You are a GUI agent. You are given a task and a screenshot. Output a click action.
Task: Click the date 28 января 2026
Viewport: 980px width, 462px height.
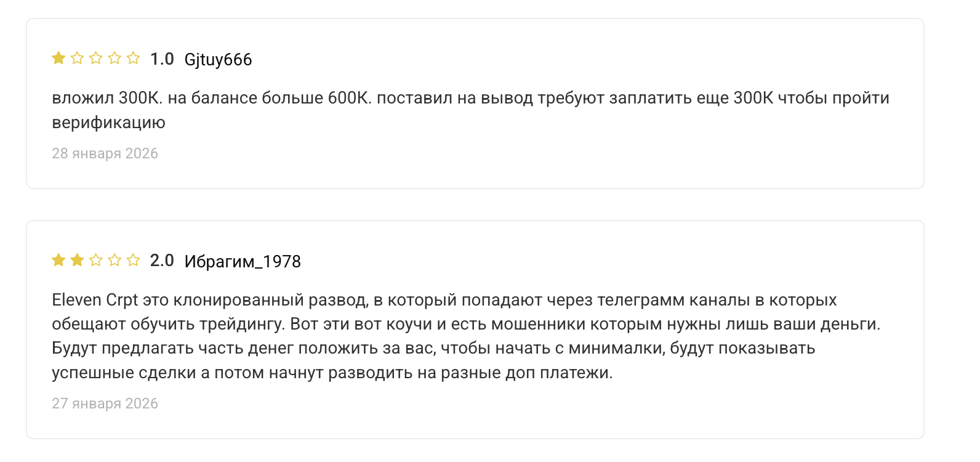105,153
